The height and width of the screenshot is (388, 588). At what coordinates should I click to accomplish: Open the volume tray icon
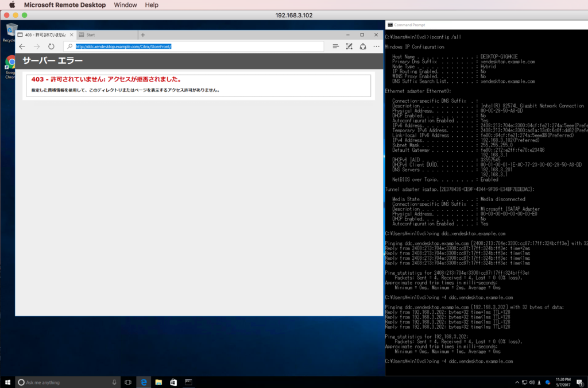tap(532, 383)
